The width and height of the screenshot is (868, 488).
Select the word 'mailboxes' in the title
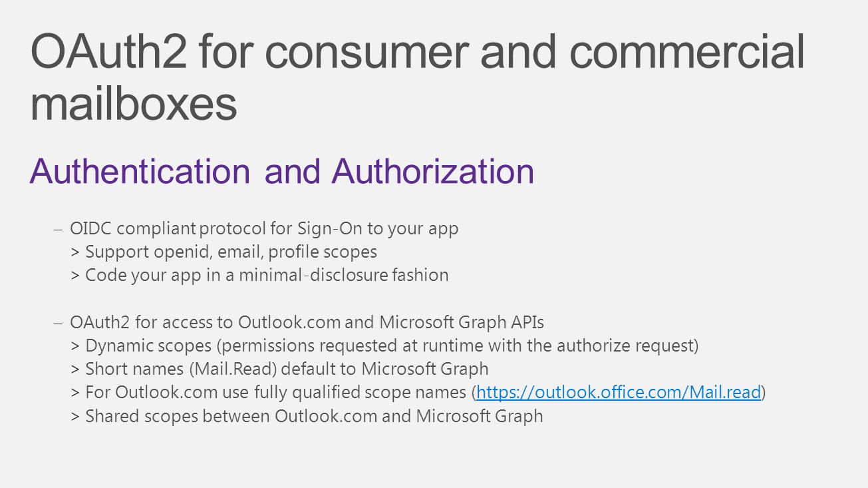134,104
